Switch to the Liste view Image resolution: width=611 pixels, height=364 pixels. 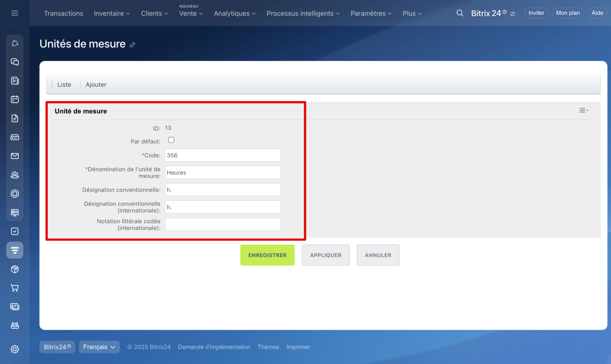[x=64, y=84]
